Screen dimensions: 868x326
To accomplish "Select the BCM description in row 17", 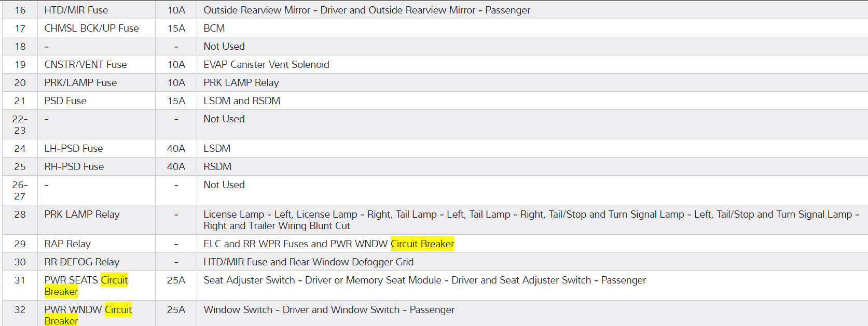I will click(214, 29).
